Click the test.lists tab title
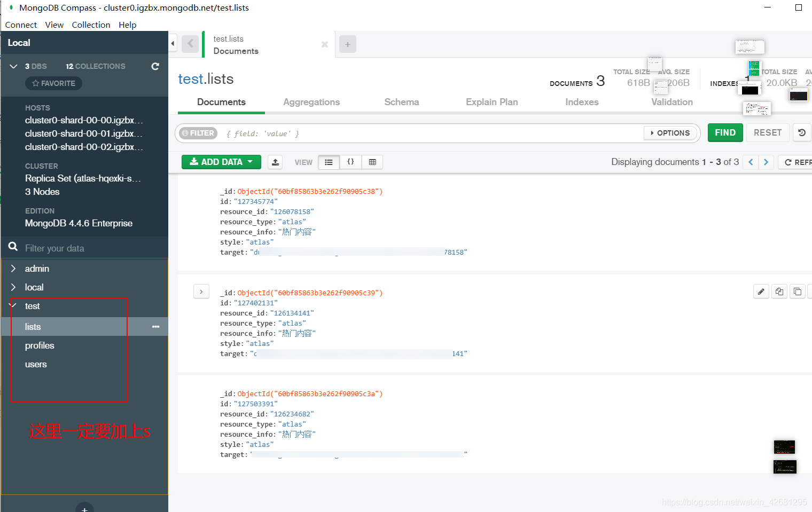This screenshot has height=512, width=812. click(228, 39)
